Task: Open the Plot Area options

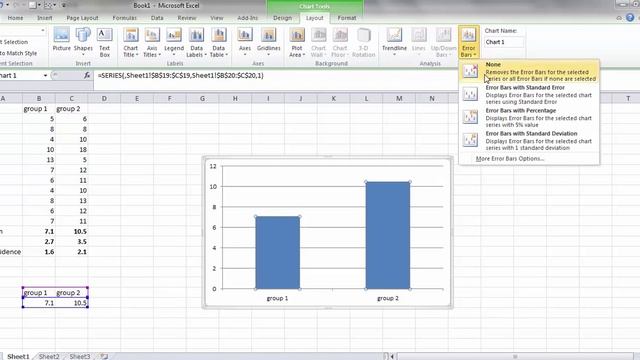Action: (x=297, y=42)
